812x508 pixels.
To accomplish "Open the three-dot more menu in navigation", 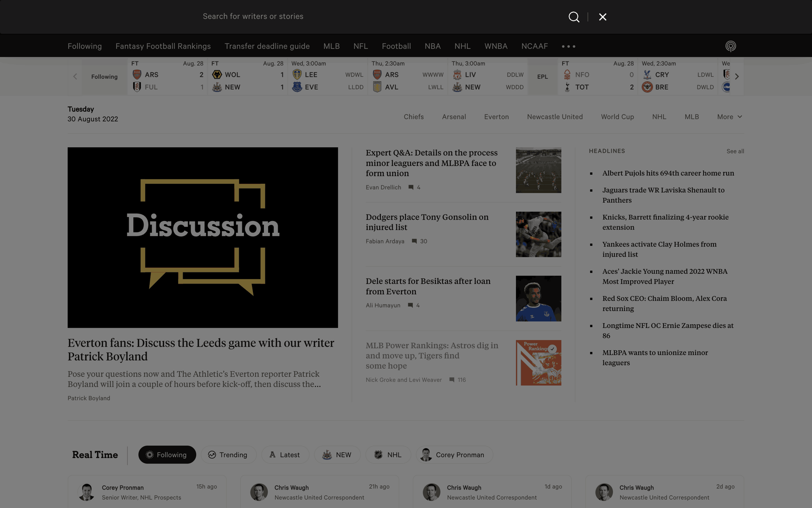I will pyautogui.click(x=568, y=46).
